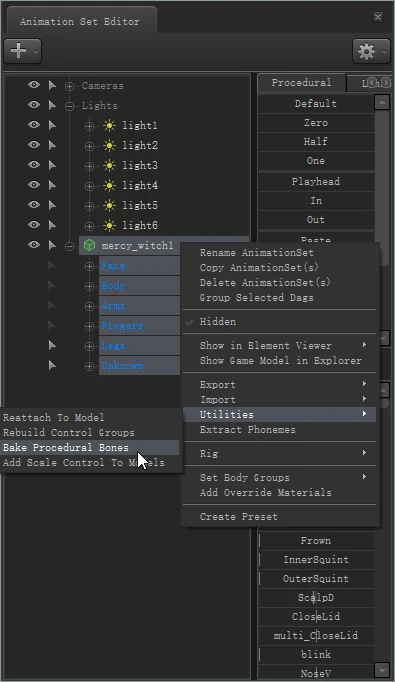Click the lock arrow next to light3
This screenshot has width=395, height=682.
click(52, 165)
